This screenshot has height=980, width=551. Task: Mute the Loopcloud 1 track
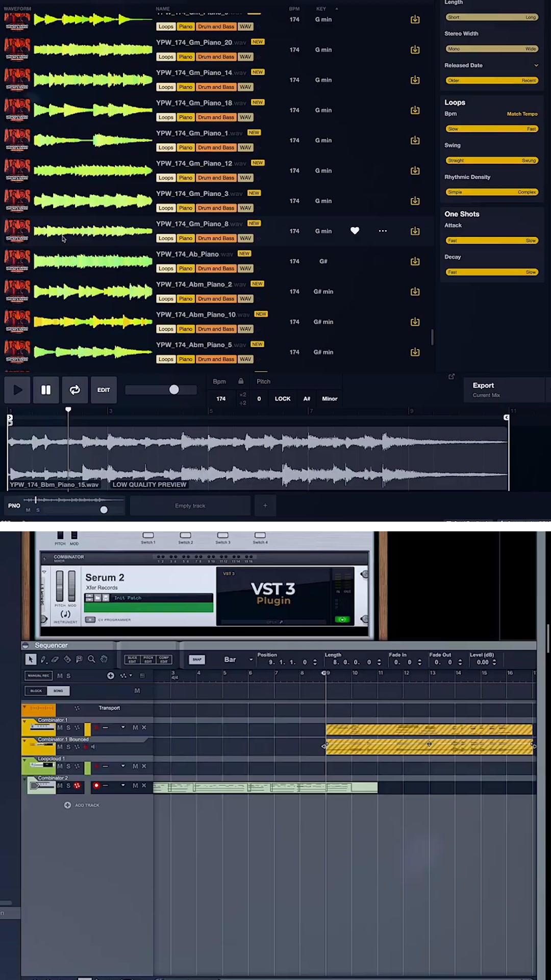point(60,766)
